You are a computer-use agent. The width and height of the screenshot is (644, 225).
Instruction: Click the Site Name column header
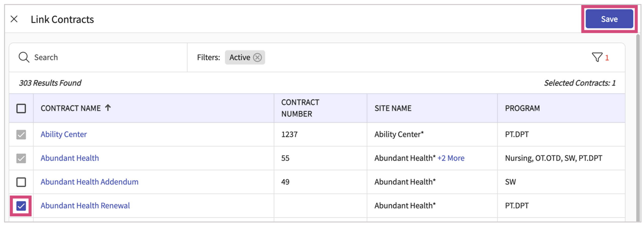(393, 108)
